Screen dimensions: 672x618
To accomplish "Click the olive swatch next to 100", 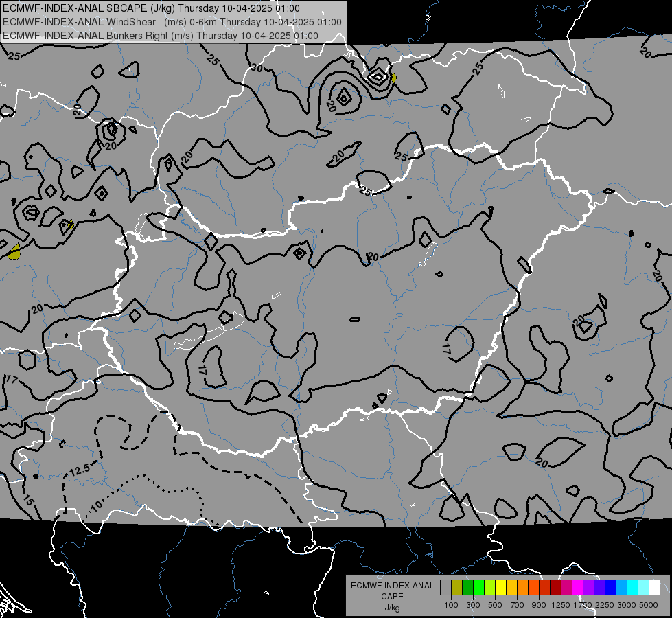I will (457, 587).
